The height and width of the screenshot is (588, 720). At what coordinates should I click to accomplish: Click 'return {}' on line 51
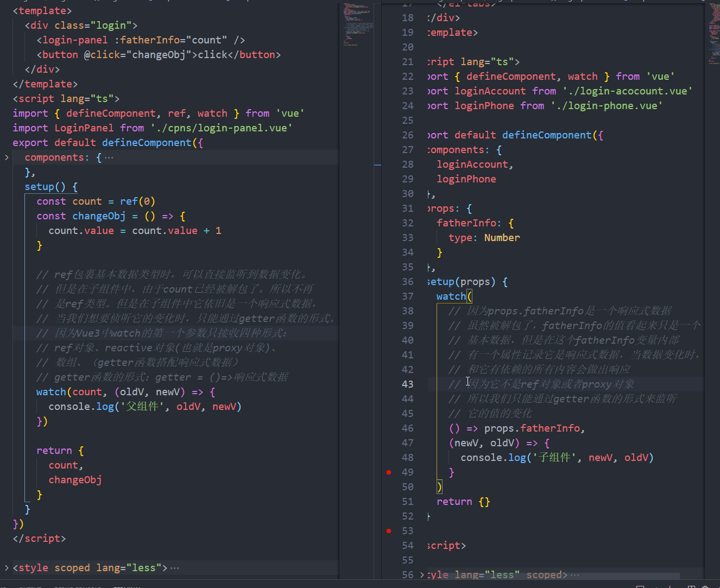coord(464,502)
